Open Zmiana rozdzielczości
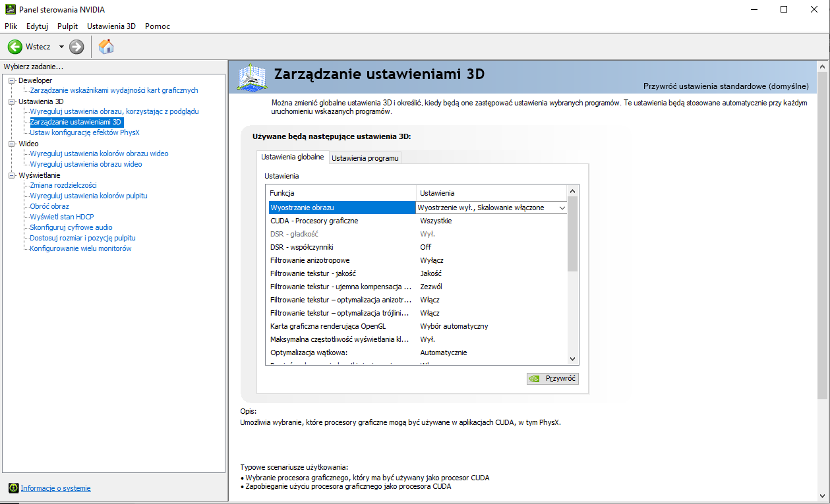 click(x=63, y=185)
